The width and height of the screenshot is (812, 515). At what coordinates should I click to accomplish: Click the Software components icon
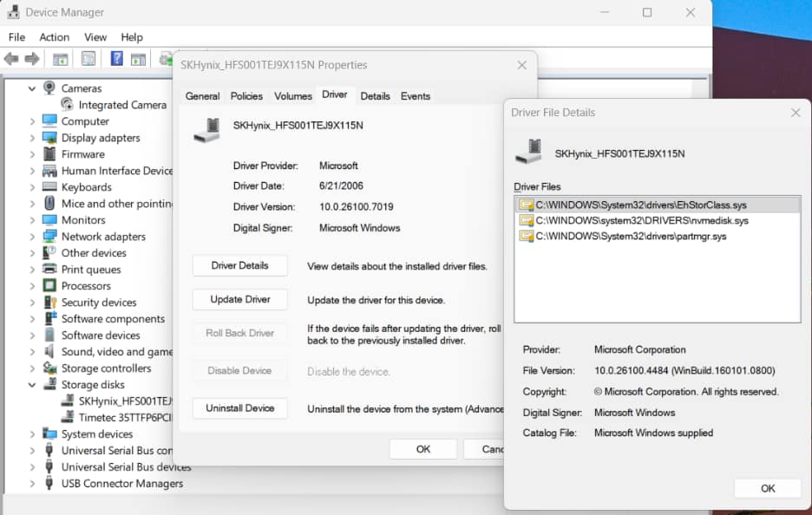(49, 318)
